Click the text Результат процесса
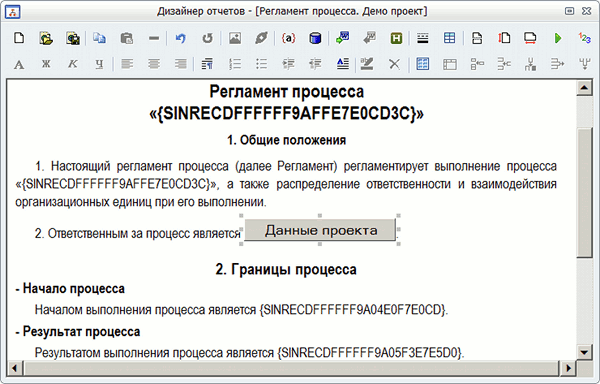Screen dimensions: 600x384 82,332
